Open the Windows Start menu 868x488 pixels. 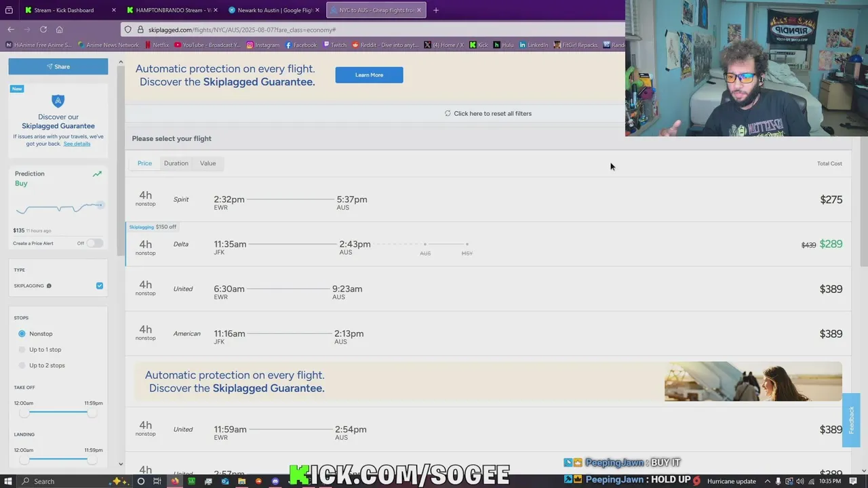(x=7, y=481)
